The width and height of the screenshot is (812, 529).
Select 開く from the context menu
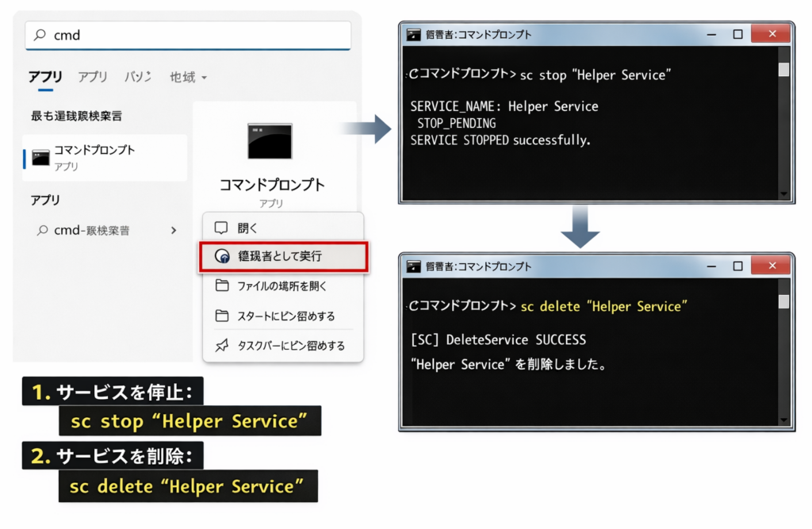coord(248,228)
